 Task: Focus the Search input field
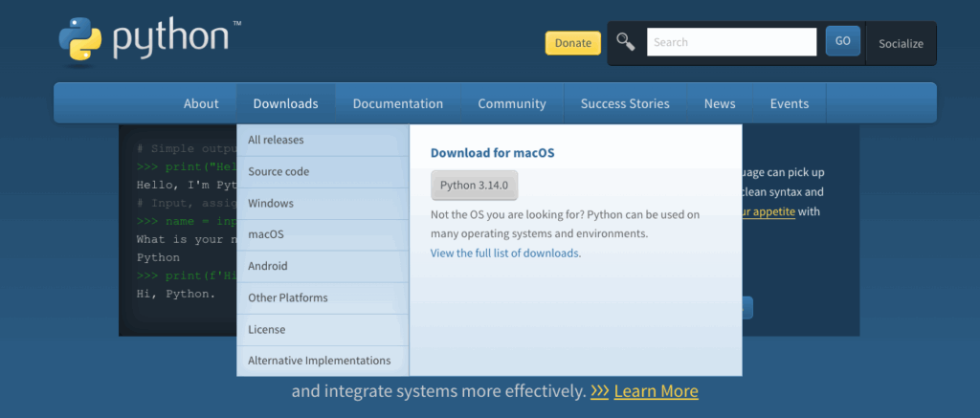coord(731,42)
